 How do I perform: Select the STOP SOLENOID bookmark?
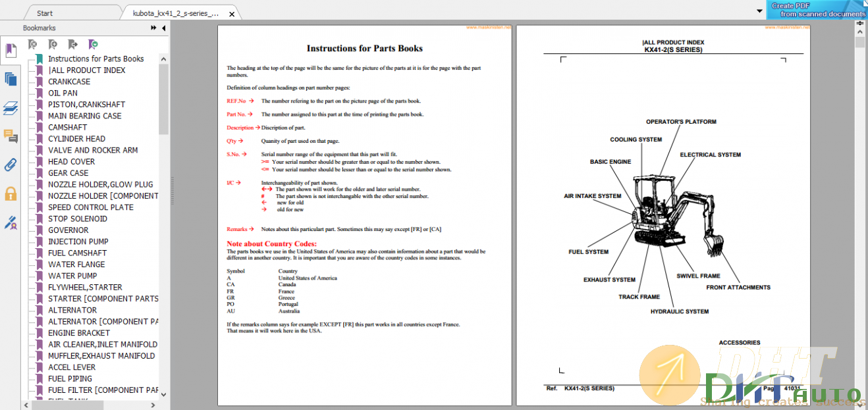[77, 218]
